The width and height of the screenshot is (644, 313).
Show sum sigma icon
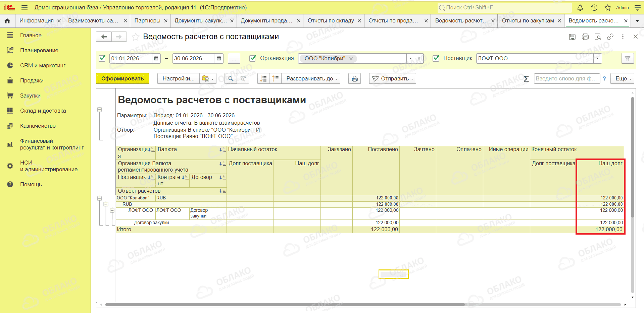point(526,79)
